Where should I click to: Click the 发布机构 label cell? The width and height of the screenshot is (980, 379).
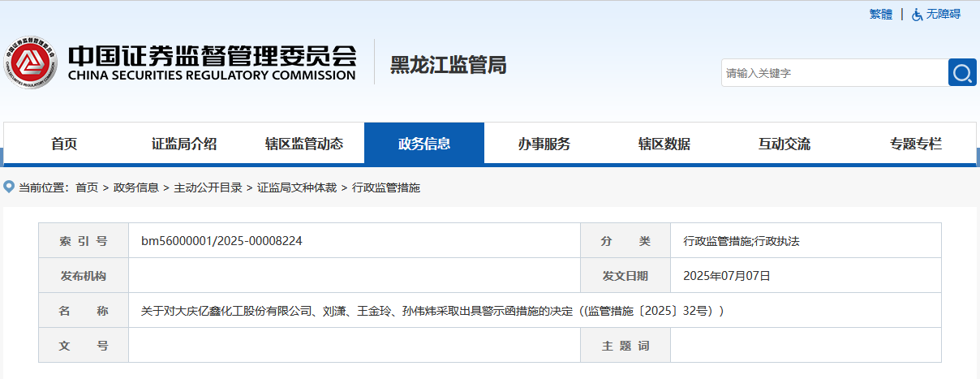pyautogui.click(x=84, y=276)
